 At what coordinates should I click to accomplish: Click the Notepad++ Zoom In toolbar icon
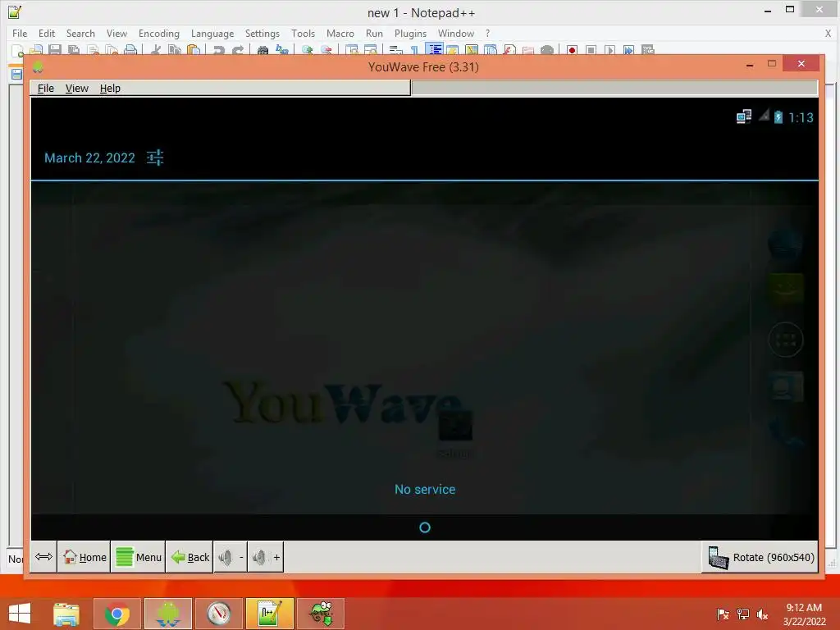click(308, 50)
